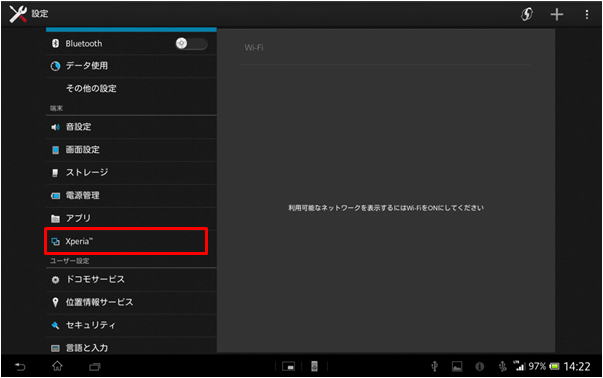Tap the remote control icon in navigation bar
Screen dimensions: 603x378
pyautogui.click(x=314, y=366)
